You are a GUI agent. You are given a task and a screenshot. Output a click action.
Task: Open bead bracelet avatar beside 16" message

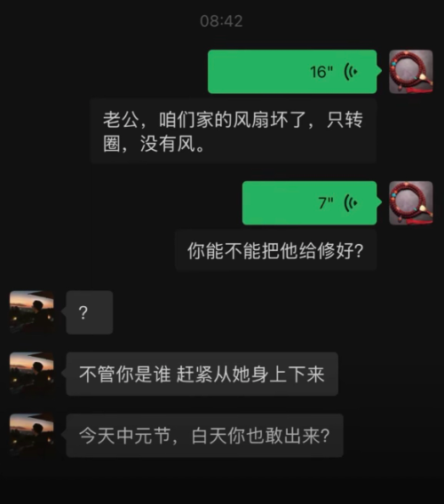pos(411,72)
